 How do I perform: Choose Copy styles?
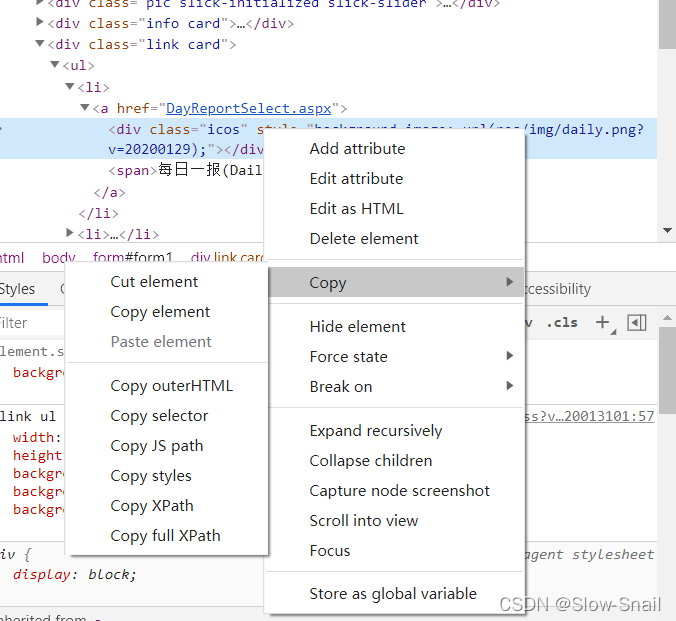click(x=166, y=476)
